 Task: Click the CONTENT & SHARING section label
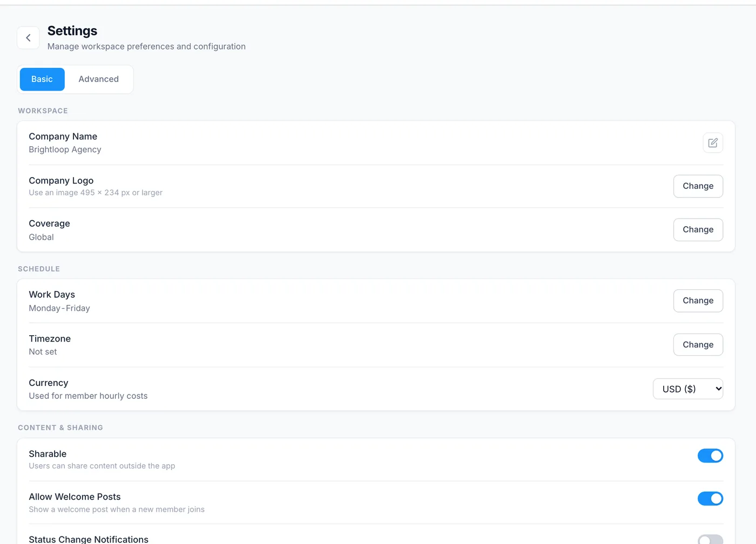pyautogui.click(x=60, y=427)
